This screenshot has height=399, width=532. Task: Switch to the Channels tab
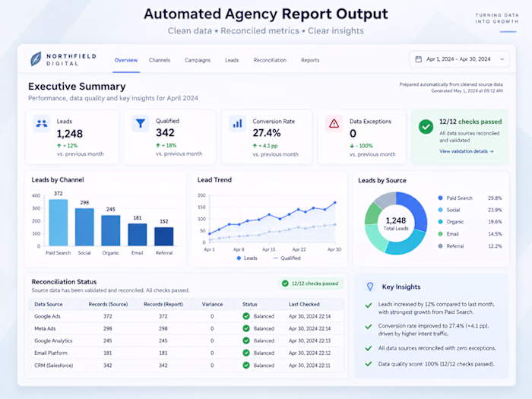[160, 60]
